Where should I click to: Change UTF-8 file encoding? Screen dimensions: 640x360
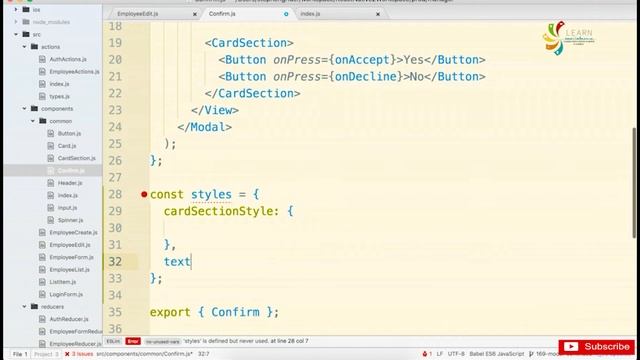[x=456, y=354]
